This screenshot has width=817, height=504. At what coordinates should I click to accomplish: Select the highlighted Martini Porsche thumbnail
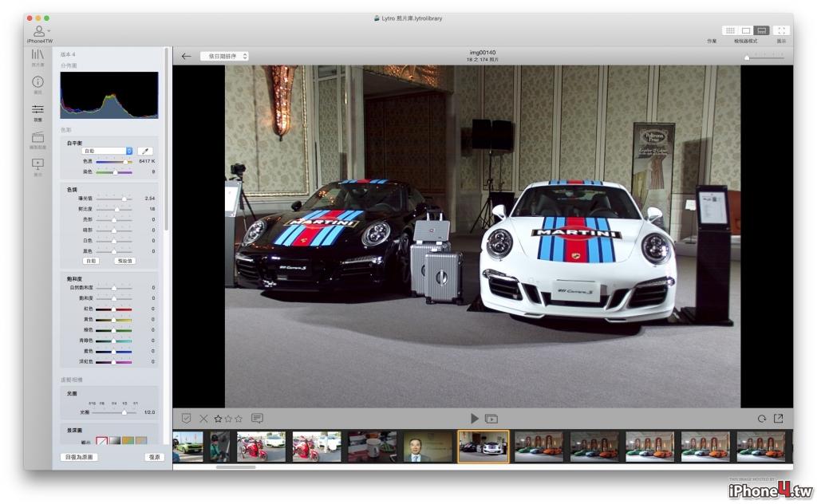483,447
